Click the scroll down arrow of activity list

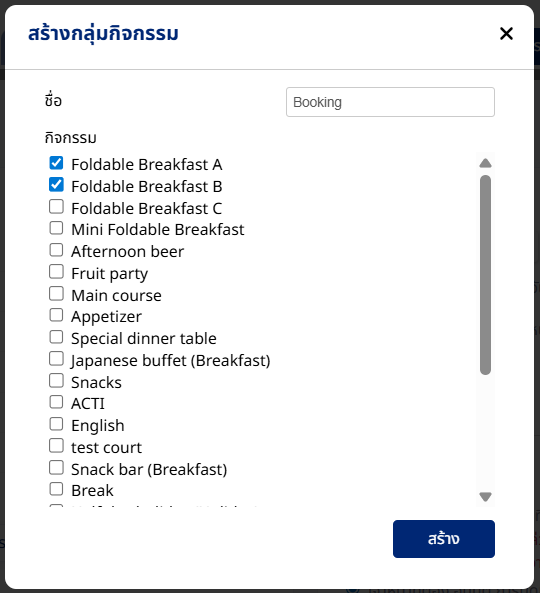click(485, 496)
